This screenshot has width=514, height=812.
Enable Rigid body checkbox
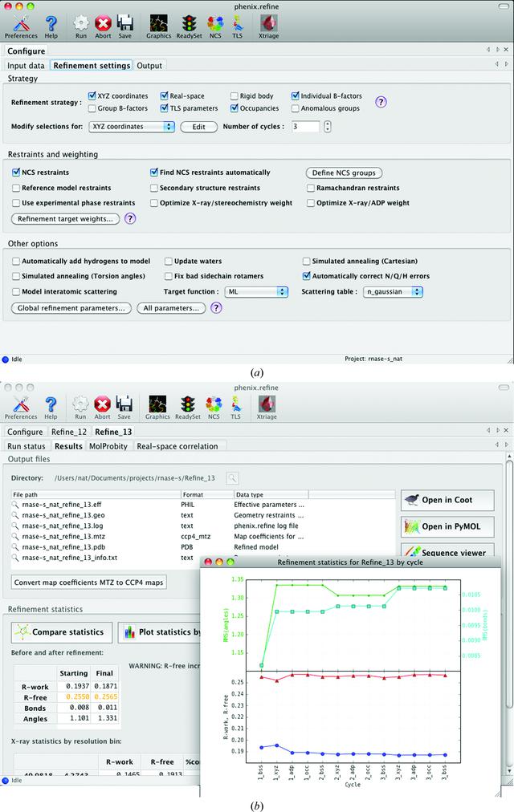(x=235, y=95)
